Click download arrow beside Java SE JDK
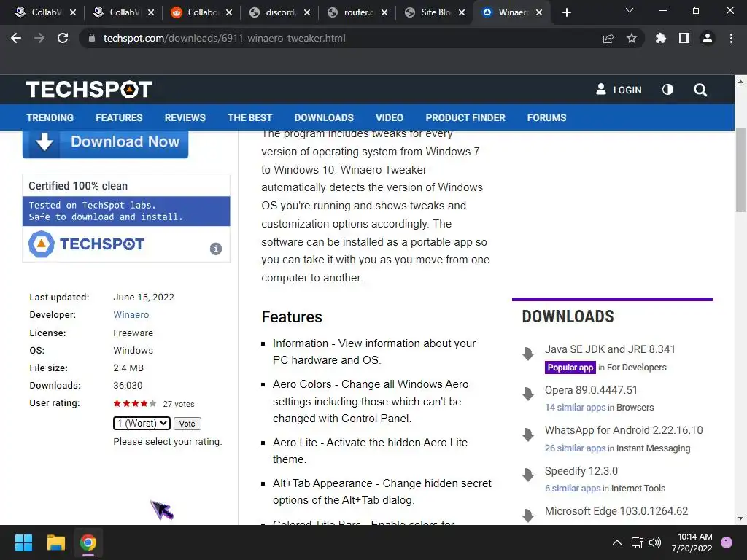Viewport: 747px width, 560px height. point(528,354)
